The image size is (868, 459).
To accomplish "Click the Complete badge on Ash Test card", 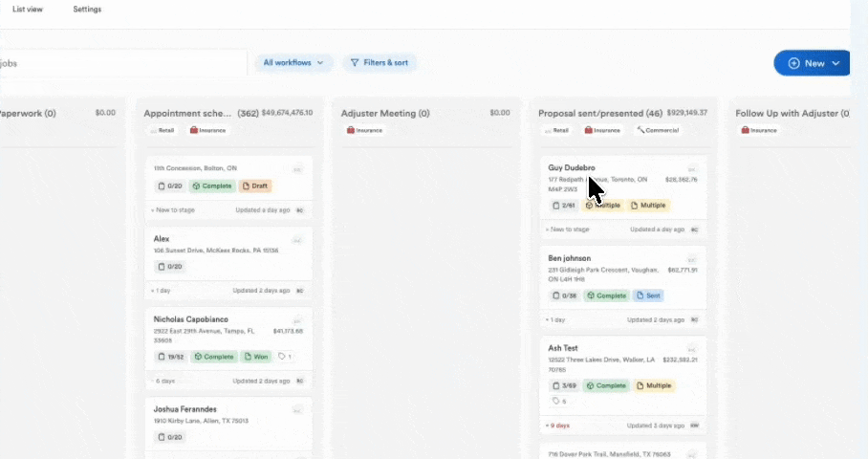I will (606, 386).
